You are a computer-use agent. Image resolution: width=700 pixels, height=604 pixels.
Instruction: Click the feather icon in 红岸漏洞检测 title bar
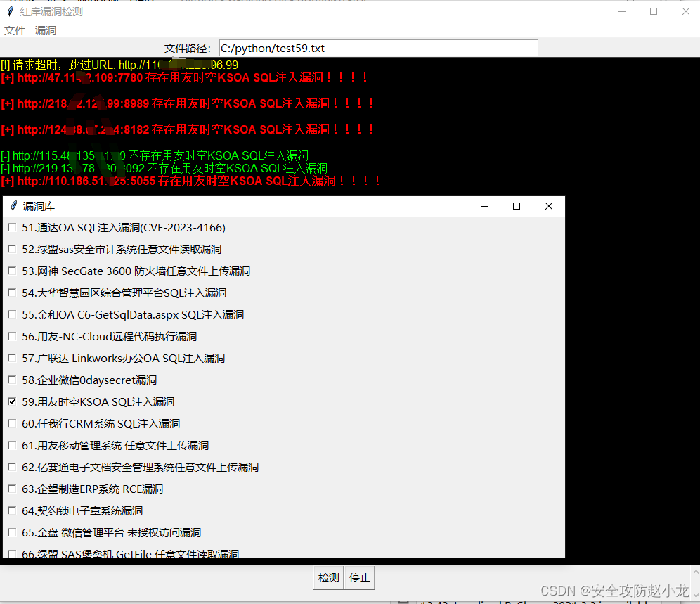tap(11, 11)
